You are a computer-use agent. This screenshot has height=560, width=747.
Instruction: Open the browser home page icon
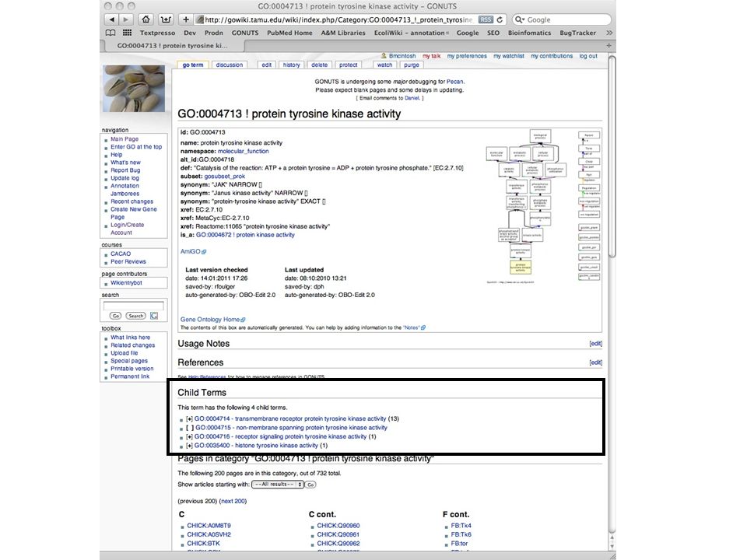pyautogui.click(x=146, y=19)
